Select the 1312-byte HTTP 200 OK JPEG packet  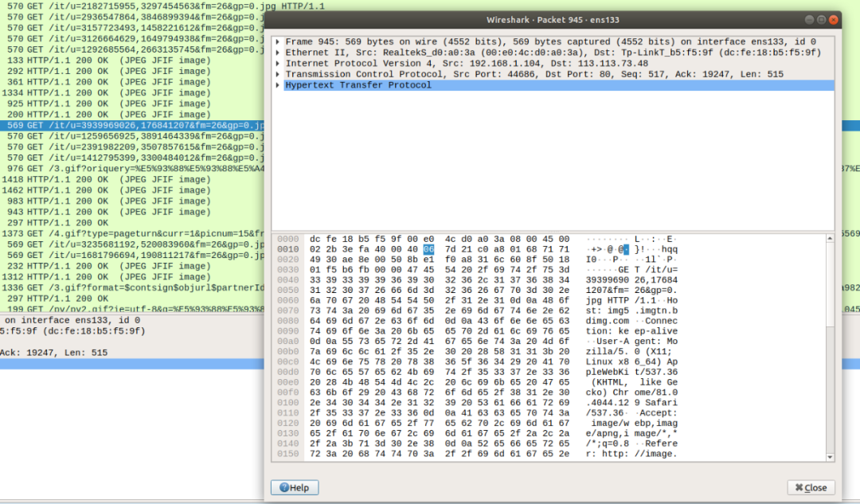click(132, 277)
